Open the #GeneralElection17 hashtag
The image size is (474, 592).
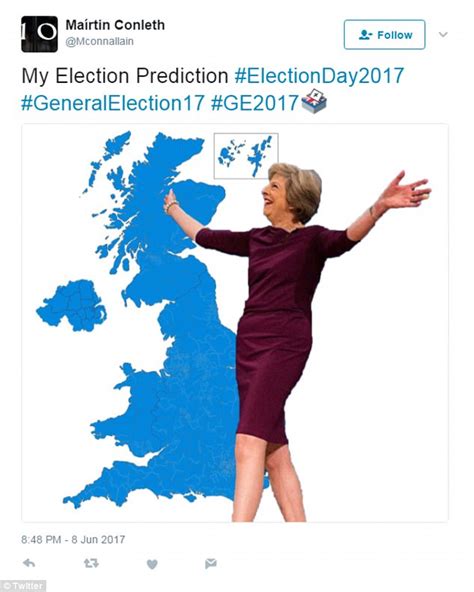[x=113, y=103]
